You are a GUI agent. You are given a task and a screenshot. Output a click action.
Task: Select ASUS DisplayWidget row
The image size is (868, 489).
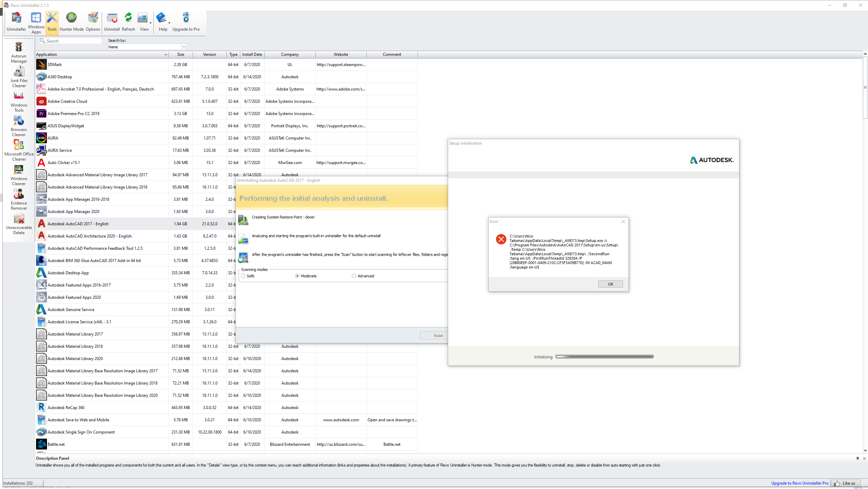(x=226, y=126)
